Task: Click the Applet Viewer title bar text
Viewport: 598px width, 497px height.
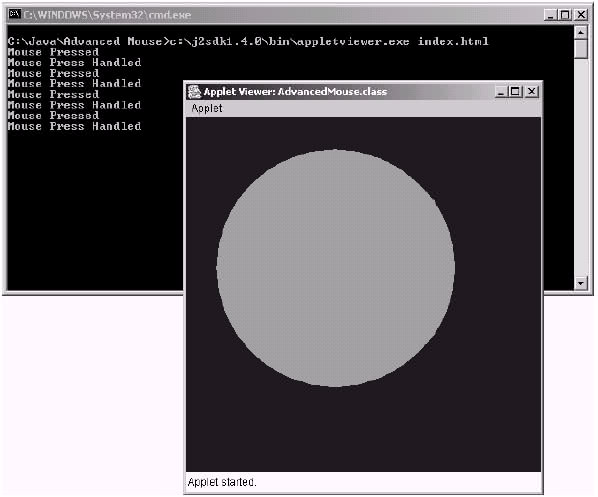Action: (295, 92)
